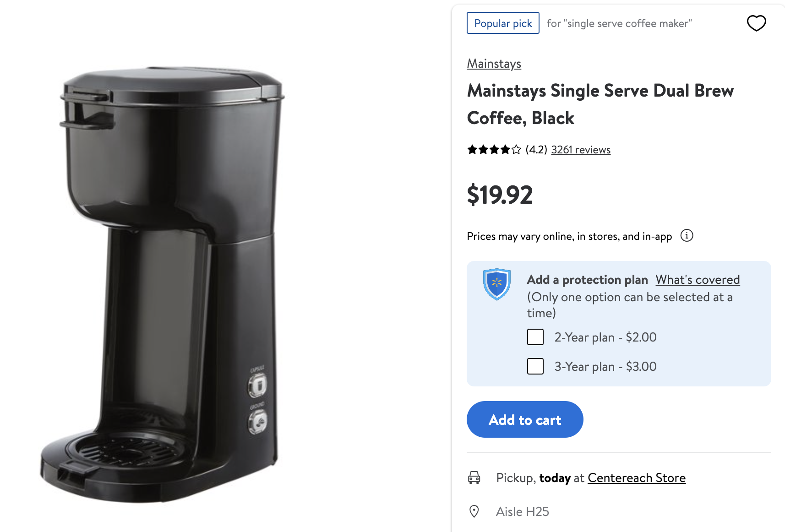Click the Add a protection plan heading
This screenshot has height=532, width=785.
pos(587,280)
